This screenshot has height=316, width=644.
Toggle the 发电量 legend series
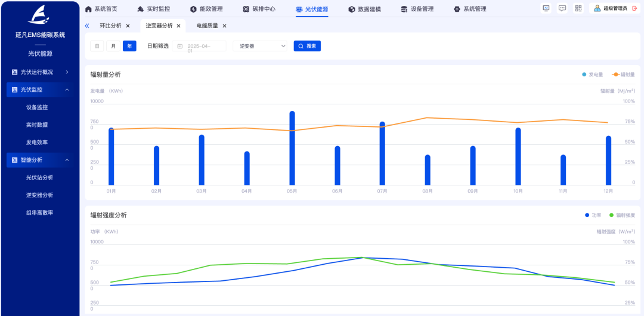(593, 75)
